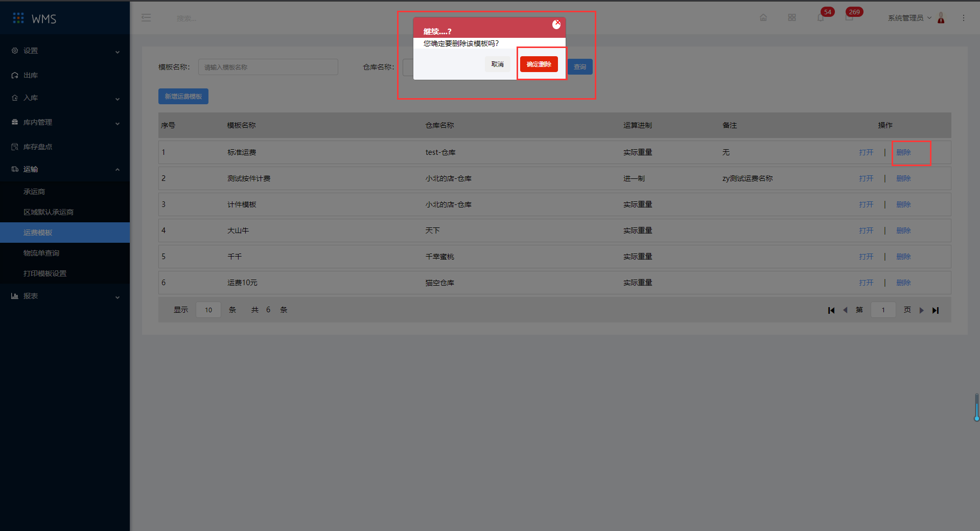Click the 运算进制 column header

[637, 125]
